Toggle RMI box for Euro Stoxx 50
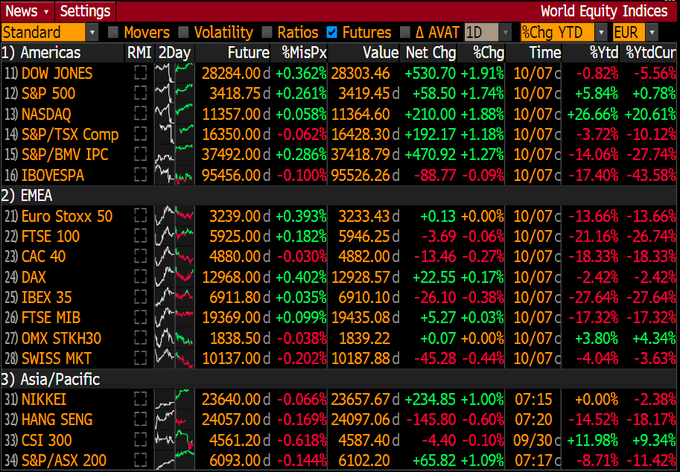 tap(141, 216)
